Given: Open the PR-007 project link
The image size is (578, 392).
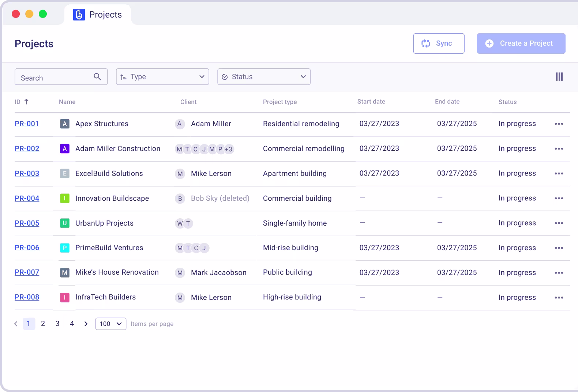Looking at the screenshot, I should (27, 272).
